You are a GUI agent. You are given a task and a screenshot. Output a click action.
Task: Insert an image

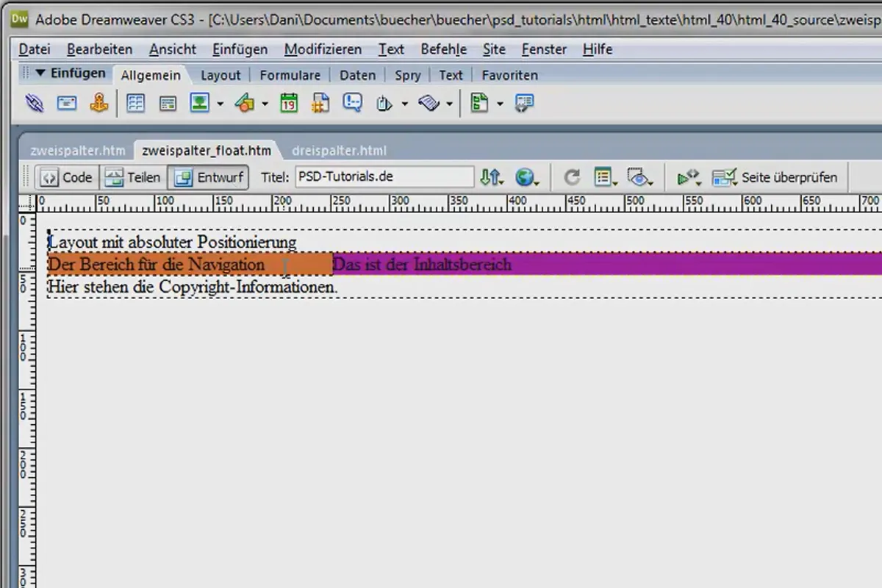[200, 104]
